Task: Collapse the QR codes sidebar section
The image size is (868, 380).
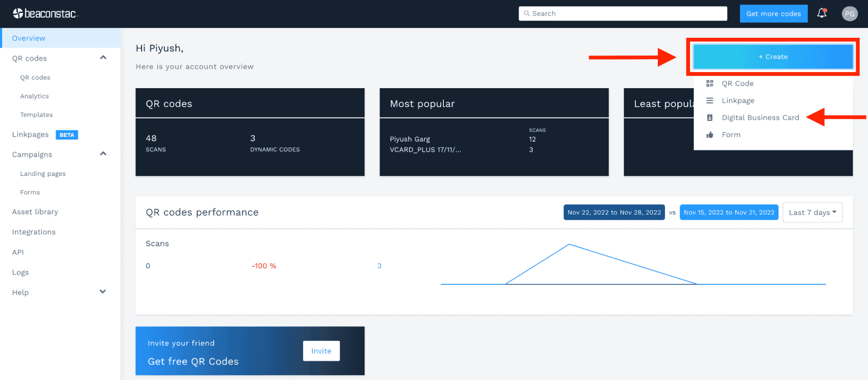Action: pos(103,58)
